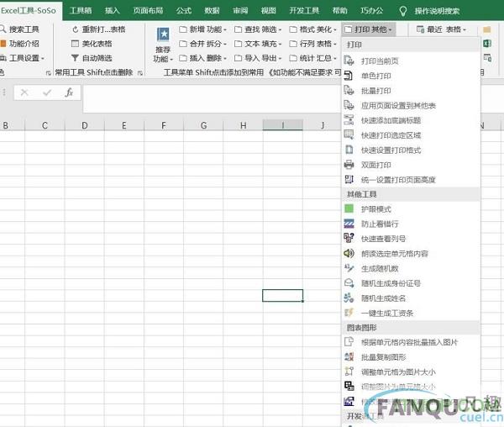
Task: Click the 快速打印选定区域 icon
Action: click(x=349, y=134)
